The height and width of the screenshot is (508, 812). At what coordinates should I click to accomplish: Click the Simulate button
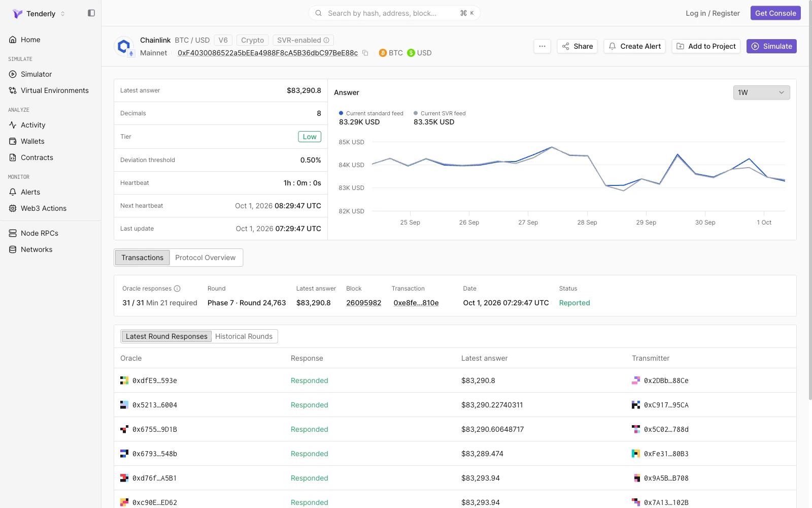pyautogui.click(x=771, y=46)
